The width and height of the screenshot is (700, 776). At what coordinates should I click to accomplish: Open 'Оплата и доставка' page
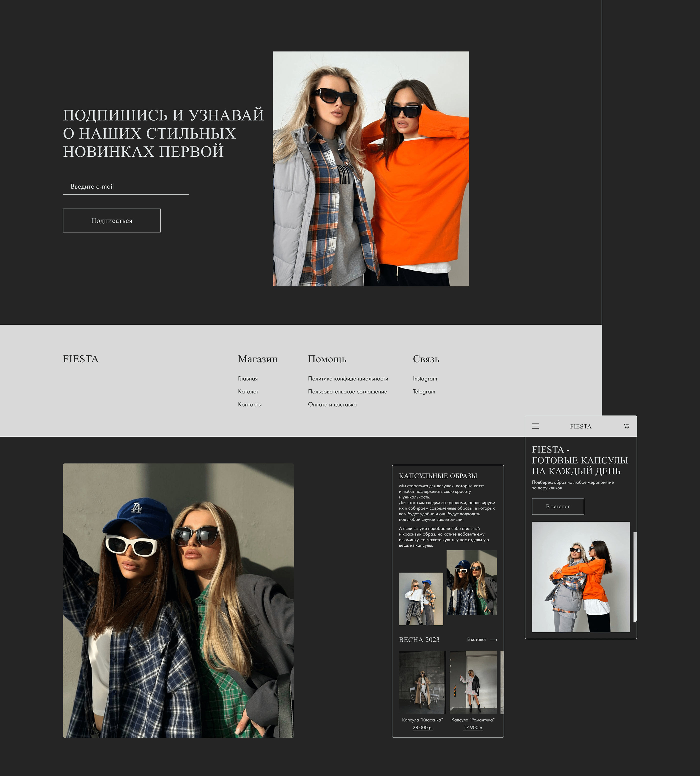(332, 404)
